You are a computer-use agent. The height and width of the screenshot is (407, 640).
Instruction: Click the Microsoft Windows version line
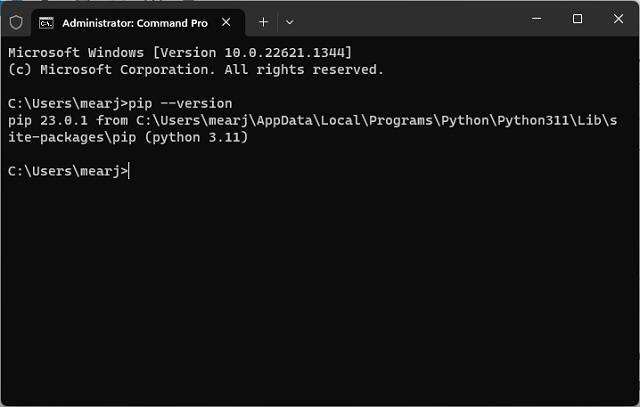coord(179,52)
